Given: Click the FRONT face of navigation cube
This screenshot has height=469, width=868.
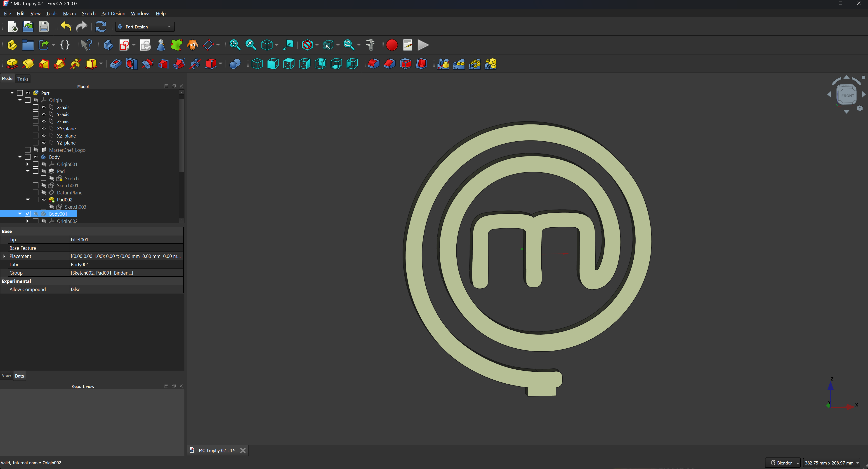Looking at the screenshot, I should tap(847, 96).
